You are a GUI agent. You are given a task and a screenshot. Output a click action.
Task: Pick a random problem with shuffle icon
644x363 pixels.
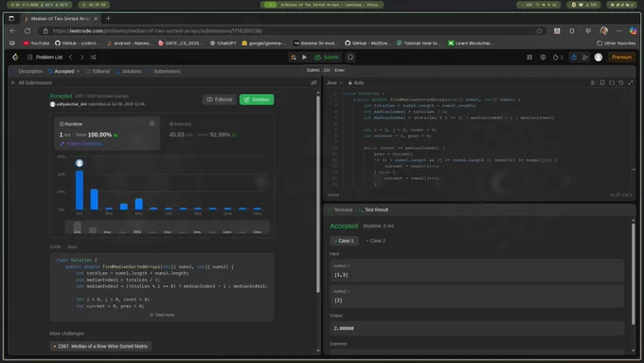93,57
